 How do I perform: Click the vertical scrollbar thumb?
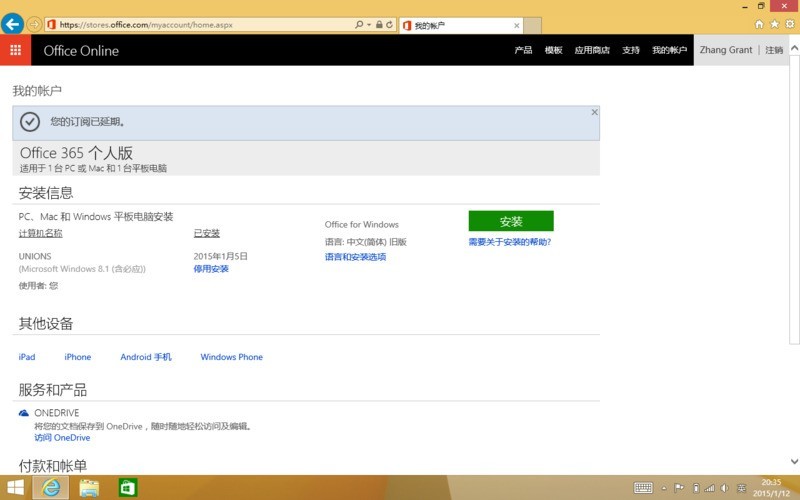click(794, 199)
